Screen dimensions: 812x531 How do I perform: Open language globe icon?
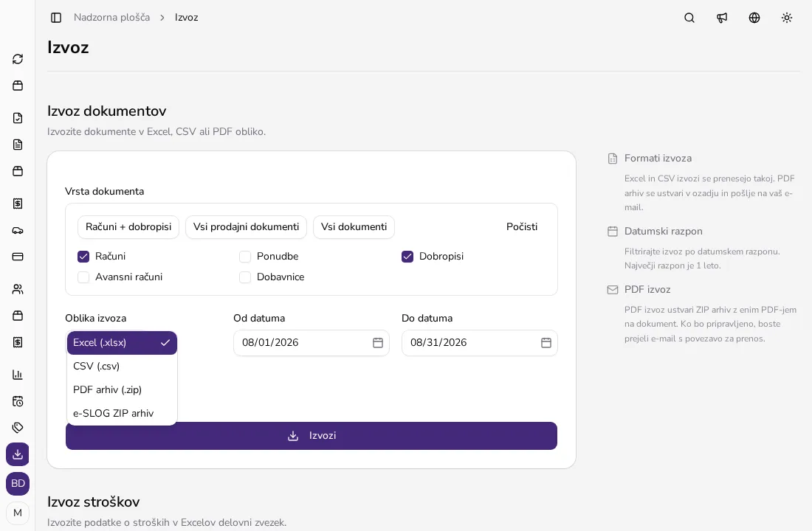[754, 18]
